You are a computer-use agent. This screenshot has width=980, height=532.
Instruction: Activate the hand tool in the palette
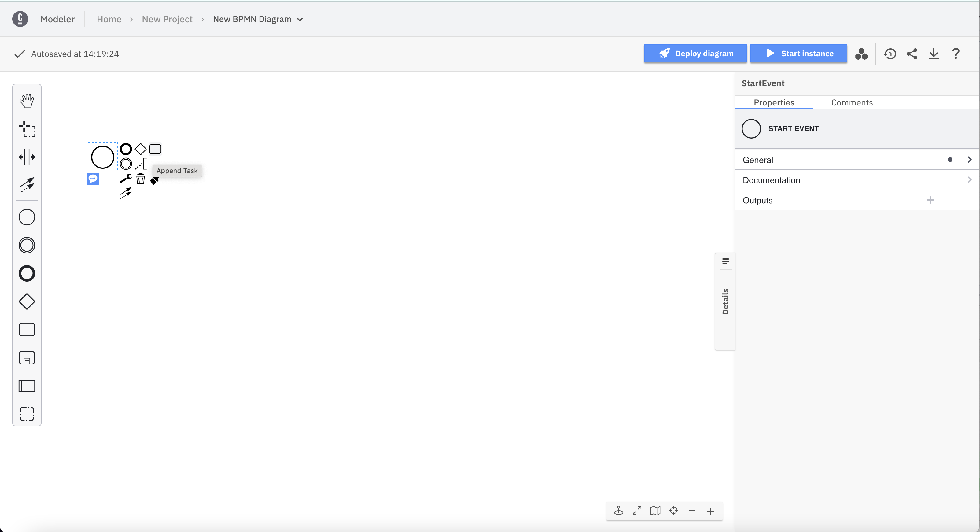click(x=27, y=101)
